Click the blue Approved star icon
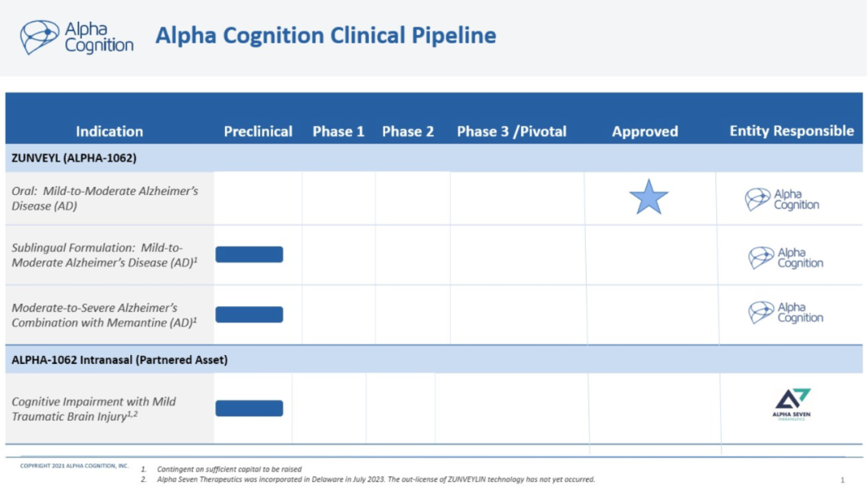868x494 pixels. (649, 198)
